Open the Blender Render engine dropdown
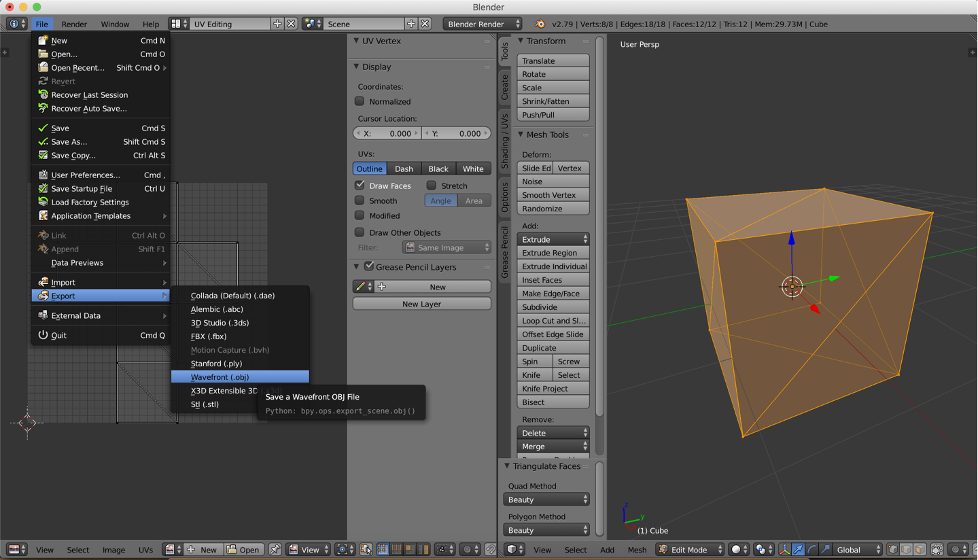The image size is (978, 560). point(483,24)
